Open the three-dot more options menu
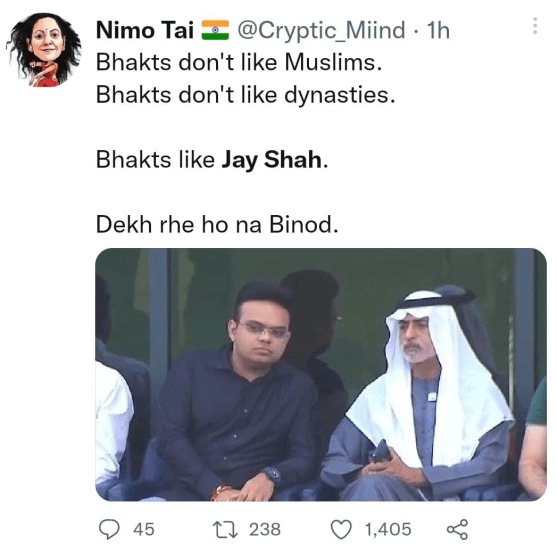Image resolution: width=558 pixels, height=552 pixels. click(x=535, y=26)
